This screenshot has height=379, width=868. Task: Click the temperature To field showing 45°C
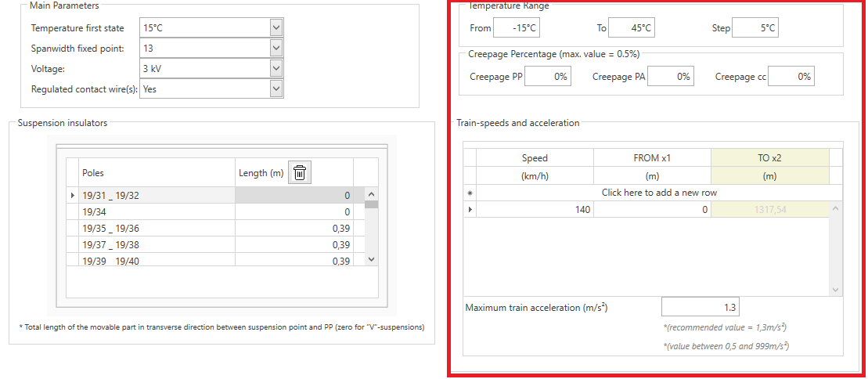point(632,28)
